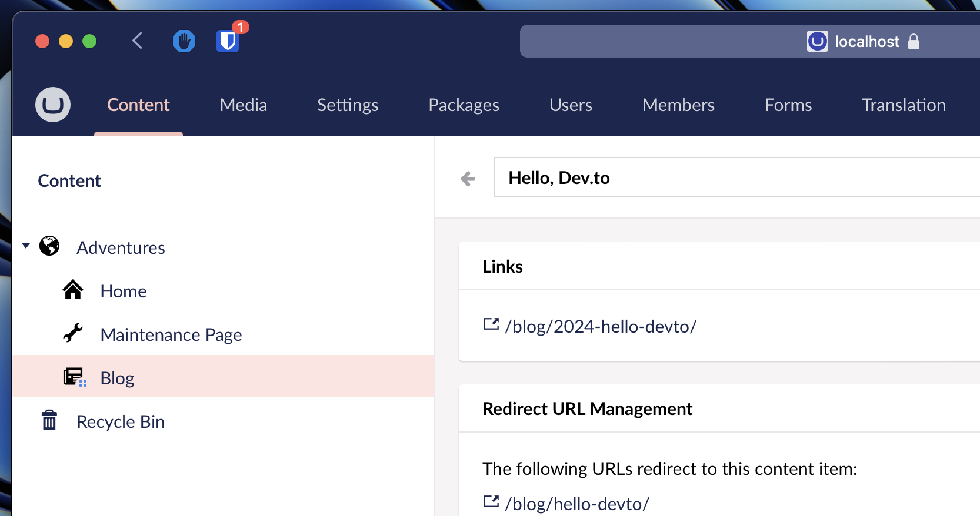Go to the Packages section
This screenshot has height=516, width=980.
(464, 105)
